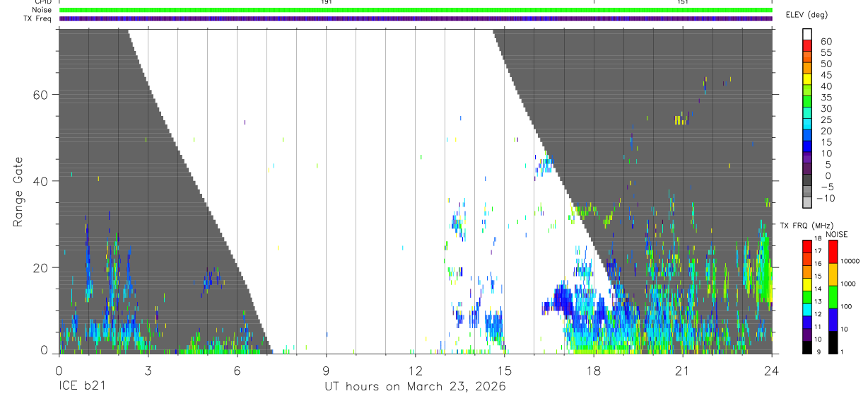Viewport: 868px width, 401px height.
Task: Click the 'Noise' row label
Action: (x=43, y=10)
